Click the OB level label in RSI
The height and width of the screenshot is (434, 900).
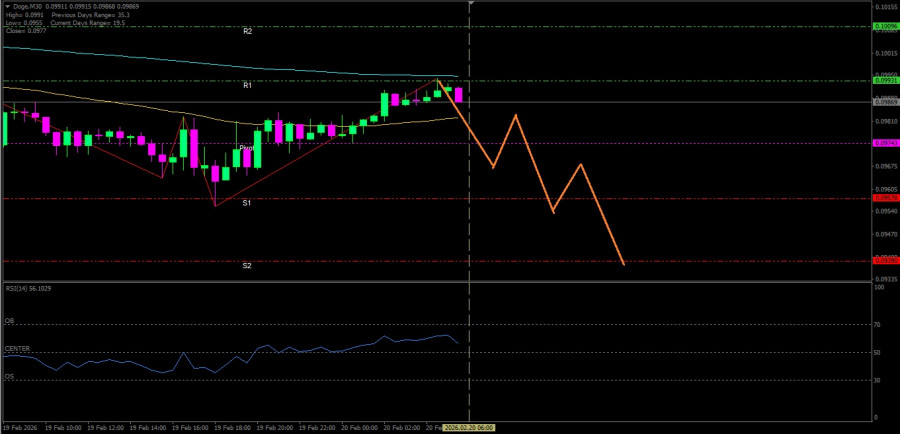9,320
